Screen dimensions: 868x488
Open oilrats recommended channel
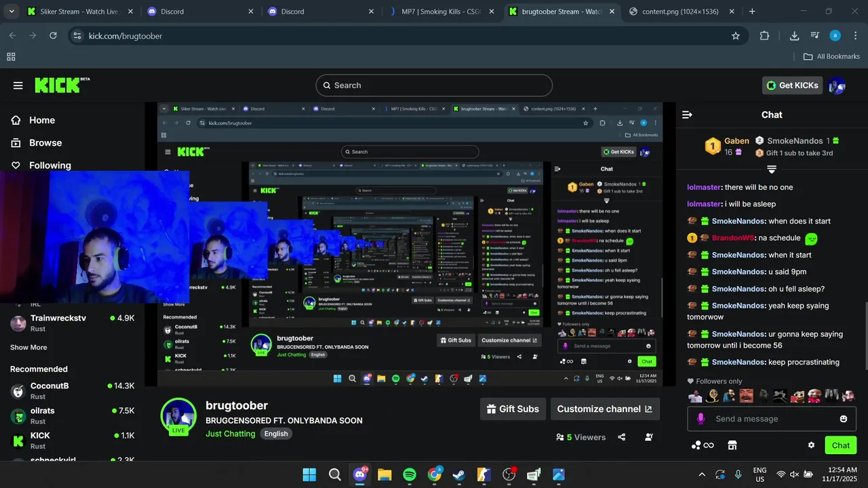72,415
